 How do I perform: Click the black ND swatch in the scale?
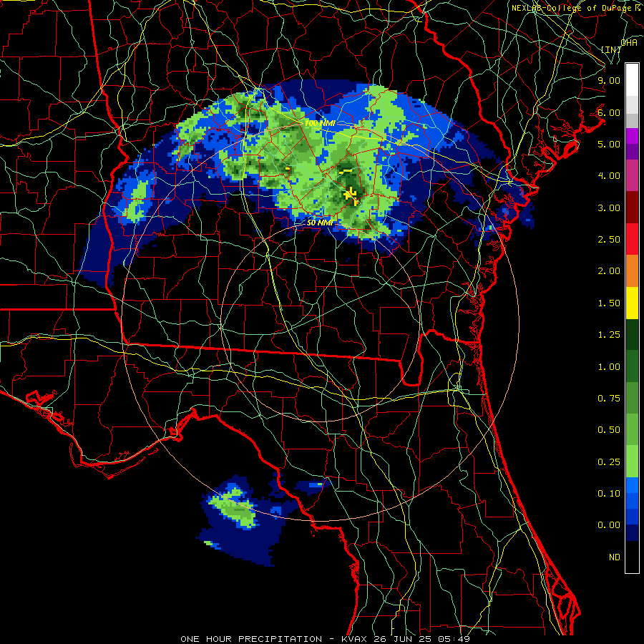[x=632, y=557]
